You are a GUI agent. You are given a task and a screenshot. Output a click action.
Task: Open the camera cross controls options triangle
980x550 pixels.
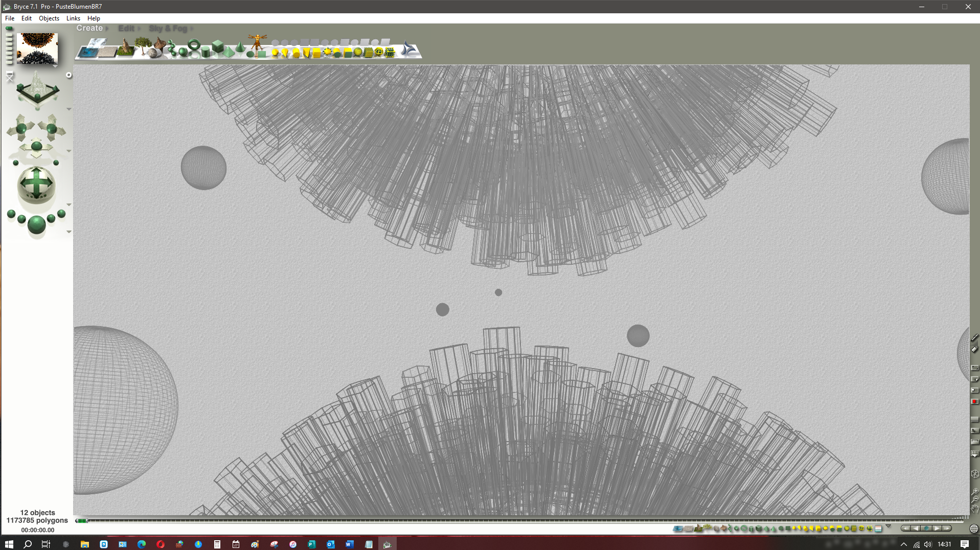69,151
